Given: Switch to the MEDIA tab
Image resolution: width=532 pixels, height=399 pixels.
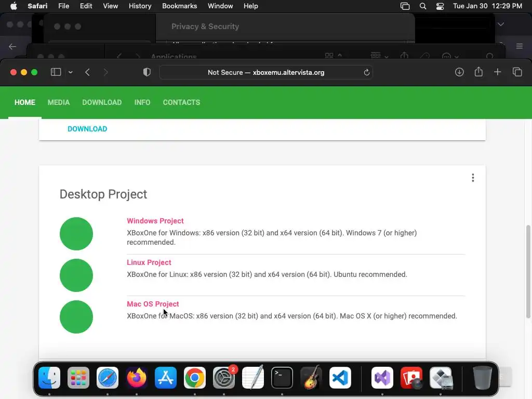Looking at the screenshot, I should 59,102.
